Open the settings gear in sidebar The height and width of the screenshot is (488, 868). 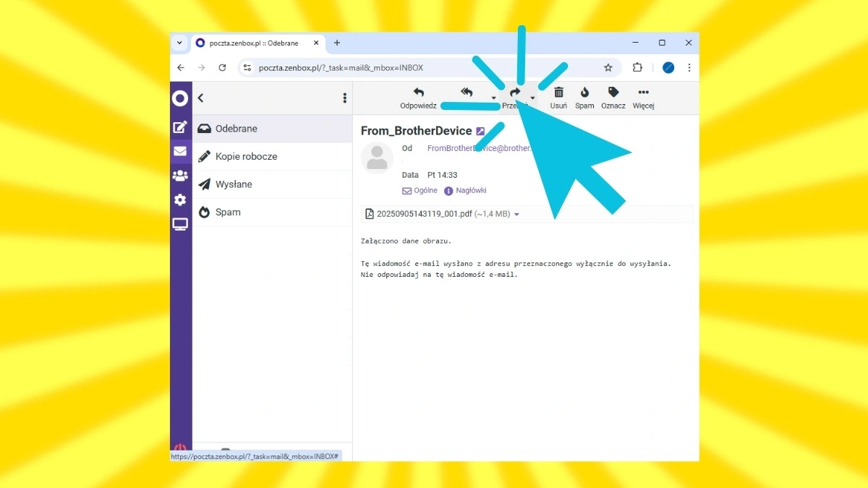(180, 200)
